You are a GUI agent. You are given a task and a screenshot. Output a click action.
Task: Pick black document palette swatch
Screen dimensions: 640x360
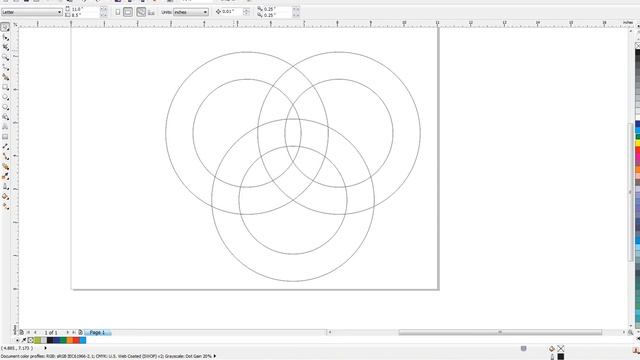pos(50,340)
